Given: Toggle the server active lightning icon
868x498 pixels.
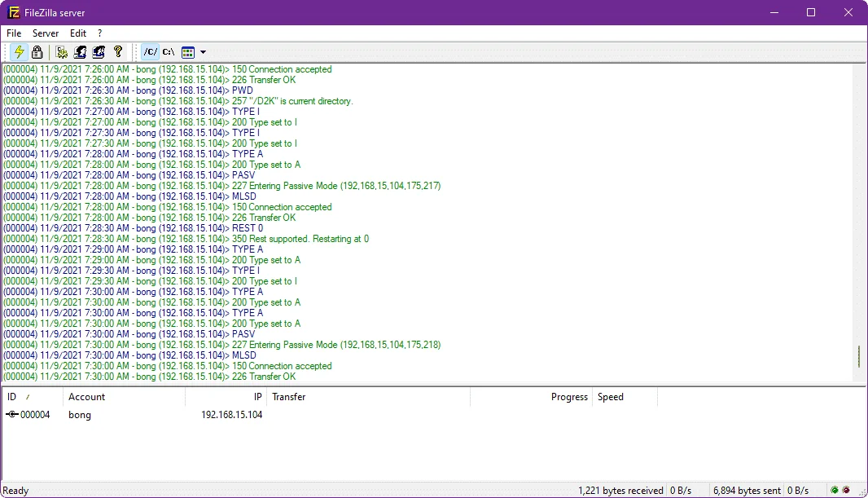Looking at the screenshot, I should [19, 52].
